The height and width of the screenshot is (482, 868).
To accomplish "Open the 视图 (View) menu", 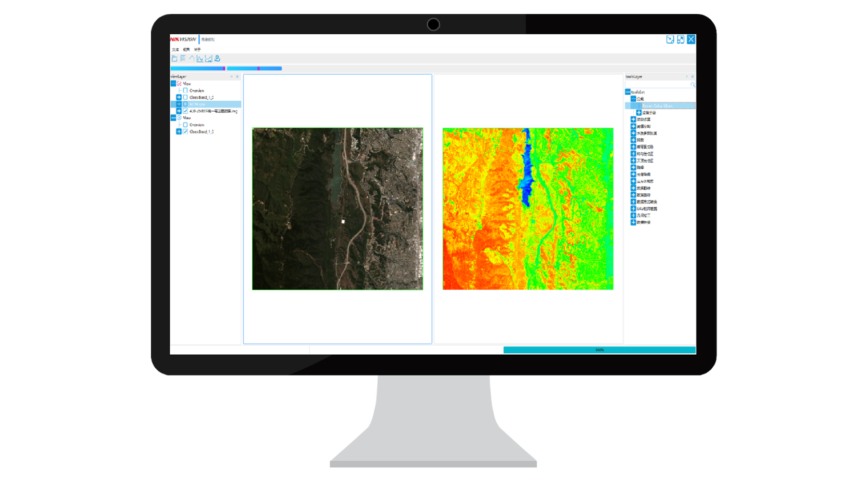I will click(x=186, y=50).
